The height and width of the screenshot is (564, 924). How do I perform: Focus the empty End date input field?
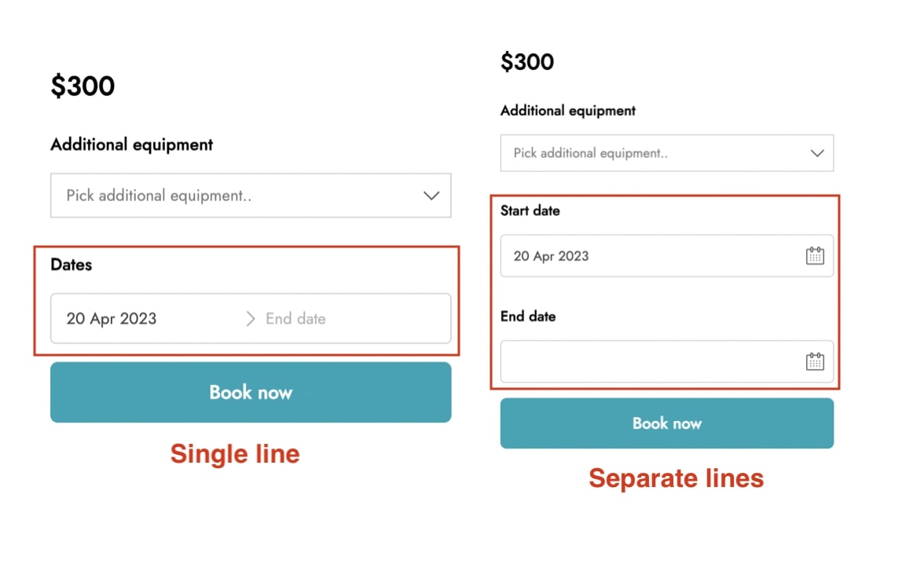[x=666, y=361]
